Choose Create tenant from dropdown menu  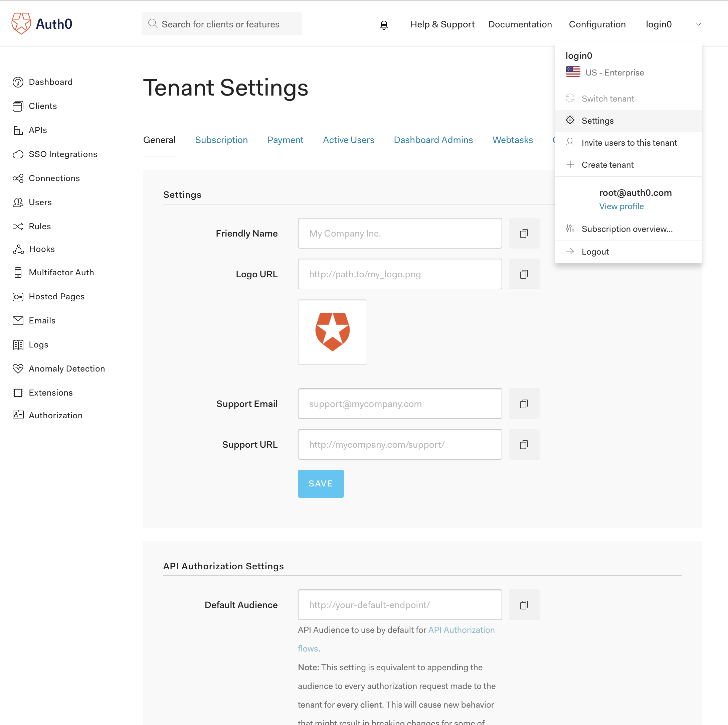607,165
